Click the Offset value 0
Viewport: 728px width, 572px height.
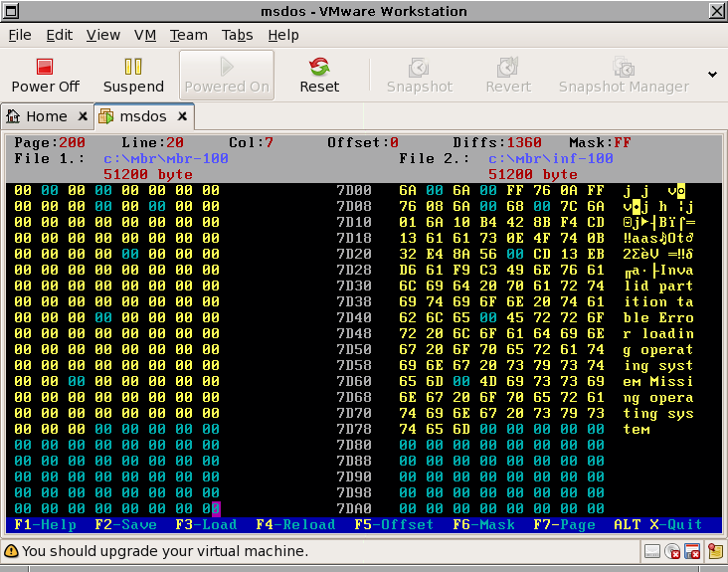coord(394,142)
